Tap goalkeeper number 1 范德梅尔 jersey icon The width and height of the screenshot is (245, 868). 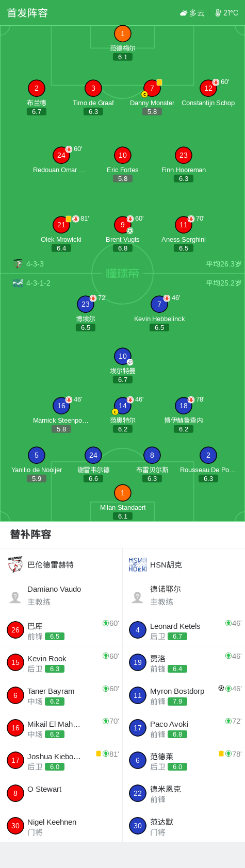coord(122,34)
